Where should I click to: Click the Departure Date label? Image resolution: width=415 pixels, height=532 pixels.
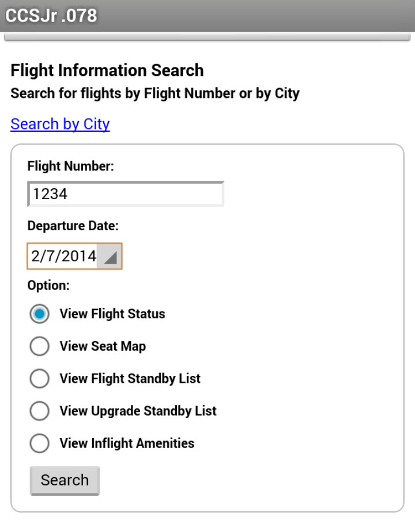[73, 226]
